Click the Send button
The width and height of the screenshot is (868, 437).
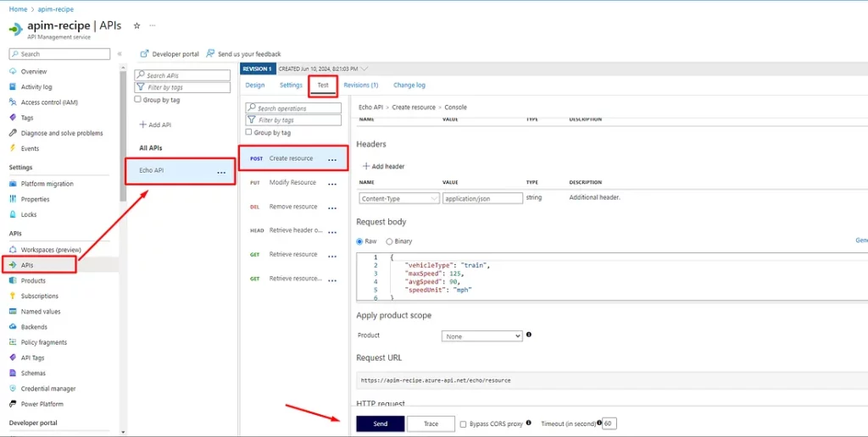point(381,423)
